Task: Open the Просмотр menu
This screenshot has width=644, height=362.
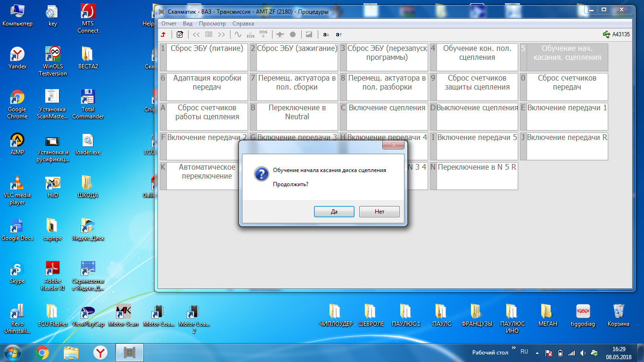Action: [212, 24]
